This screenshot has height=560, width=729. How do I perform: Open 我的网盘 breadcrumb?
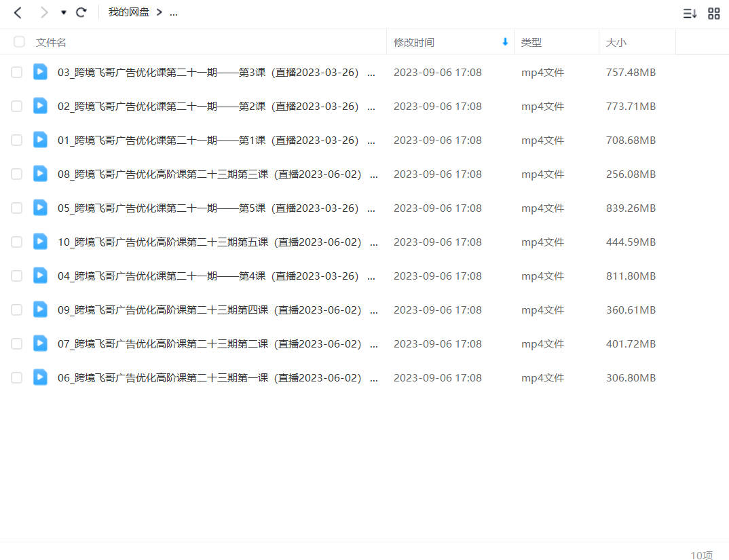click(129, 12)
